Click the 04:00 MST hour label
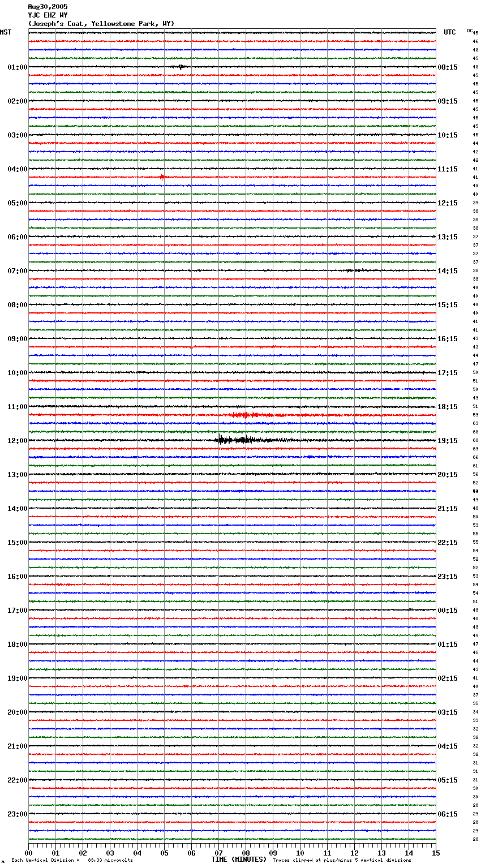The width and height of the screenshot is (481, 868). [x=18, y=169]
